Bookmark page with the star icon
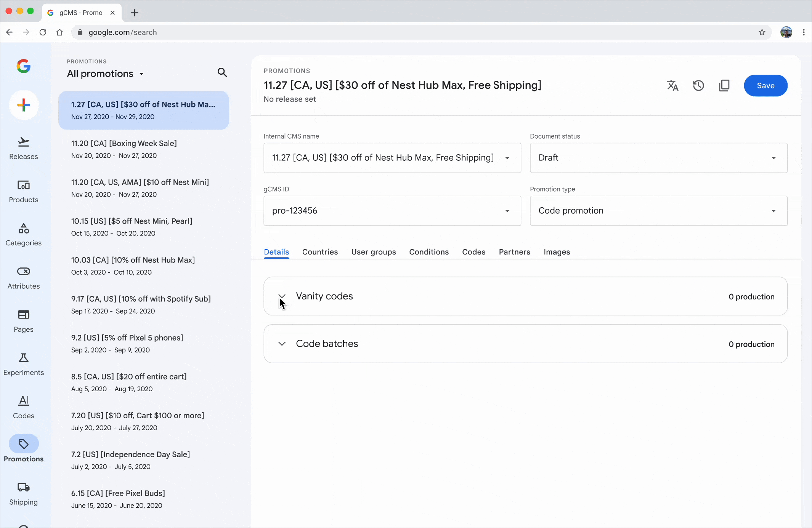Screen dimensions: 812x528 [x=762, y=32]
